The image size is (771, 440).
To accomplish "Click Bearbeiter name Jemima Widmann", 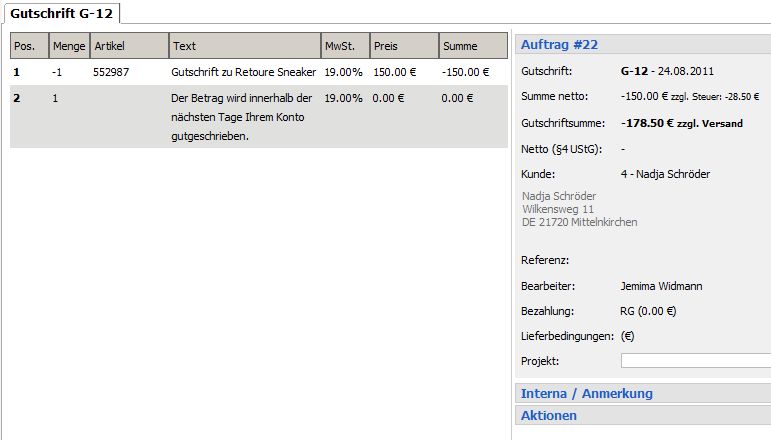I will [x=661, y=286].
